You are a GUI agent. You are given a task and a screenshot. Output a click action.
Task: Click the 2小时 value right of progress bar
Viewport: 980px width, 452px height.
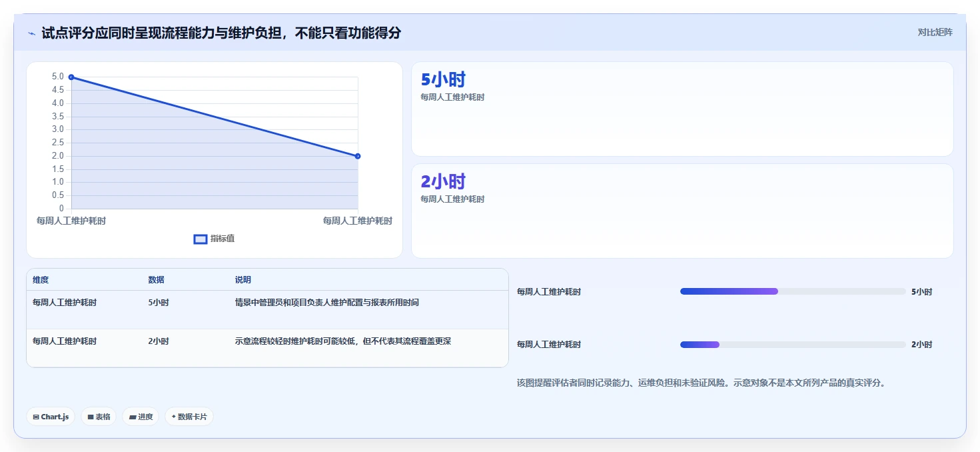922,345
